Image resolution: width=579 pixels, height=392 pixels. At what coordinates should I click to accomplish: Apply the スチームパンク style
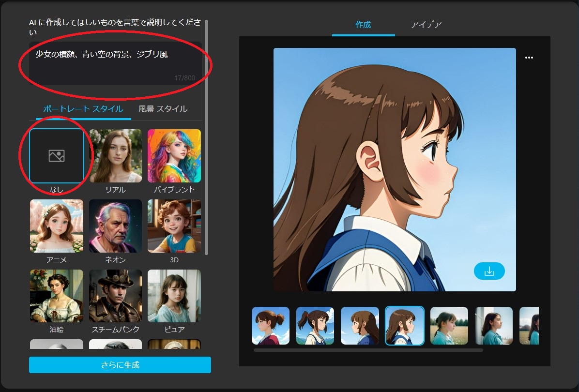pyautogui.click(x=115, y=296)
